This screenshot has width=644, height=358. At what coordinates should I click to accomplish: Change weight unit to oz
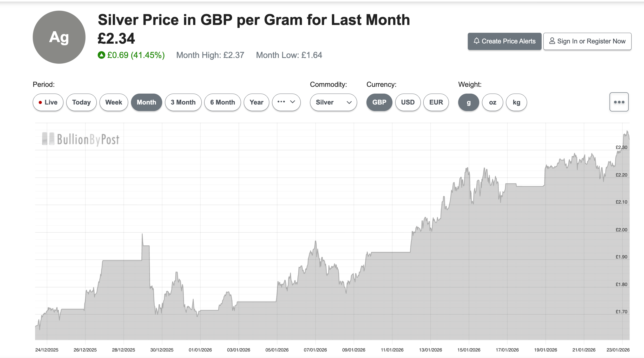tap(492, 102)
